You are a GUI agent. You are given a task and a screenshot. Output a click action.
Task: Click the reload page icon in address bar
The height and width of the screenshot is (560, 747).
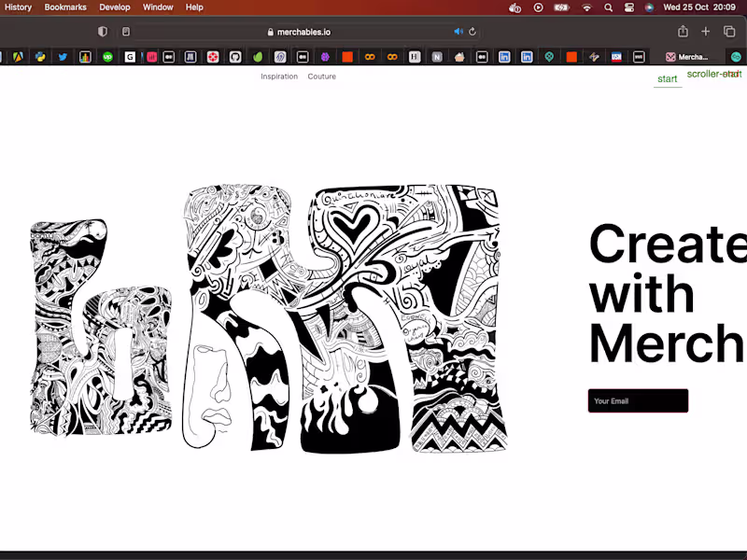pos(472,31)
